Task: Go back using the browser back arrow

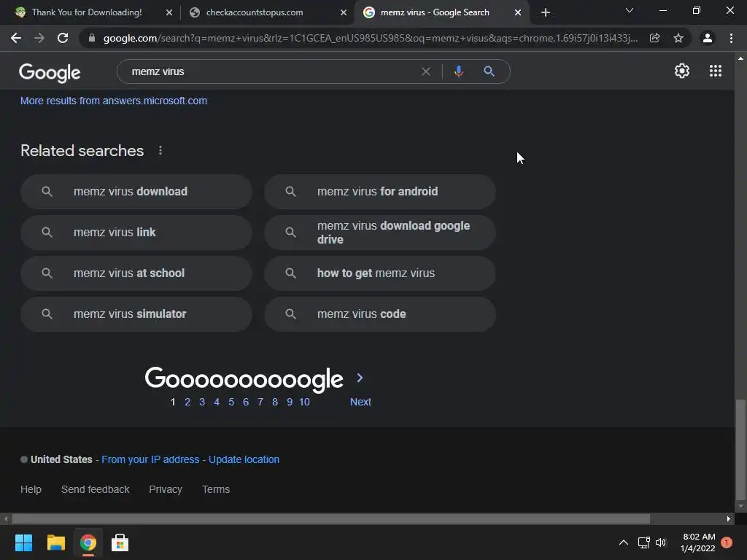Action: tap(16, 38)
